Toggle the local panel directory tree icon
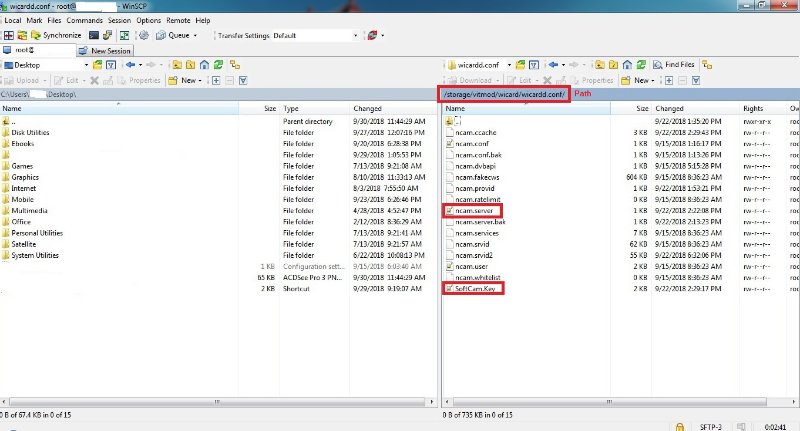The height and width of the screenshot is (431, 800). 235,65
